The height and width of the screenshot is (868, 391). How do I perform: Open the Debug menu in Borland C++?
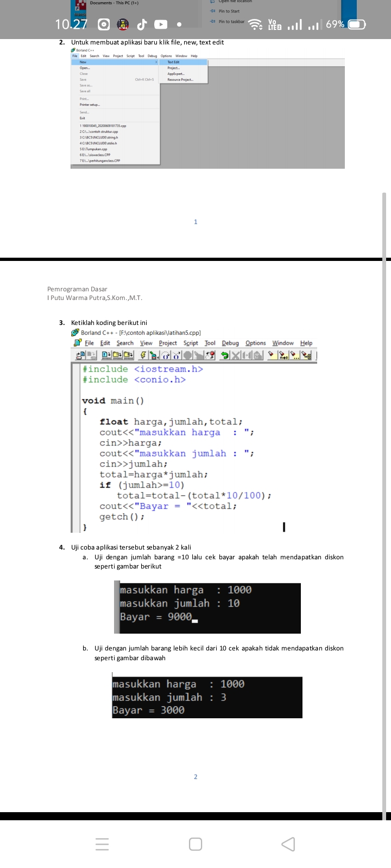pyautogui.click(x=230, y=343)
